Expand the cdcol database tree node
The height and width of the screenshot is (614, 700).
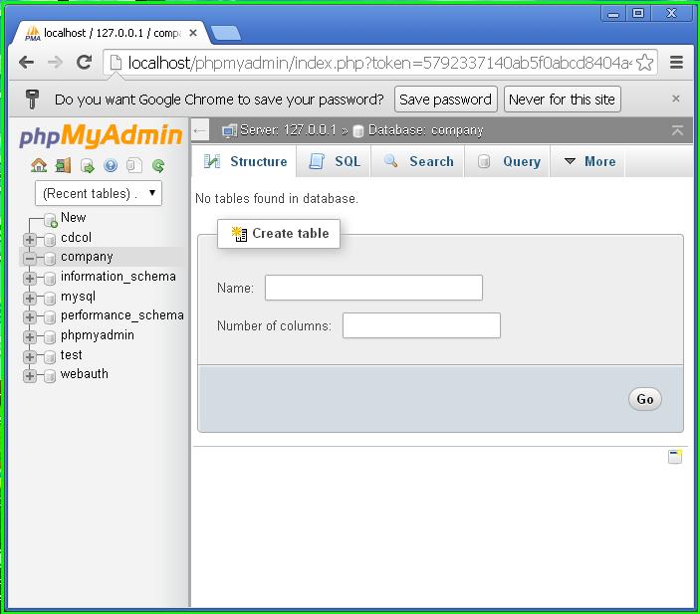[30, 240]
